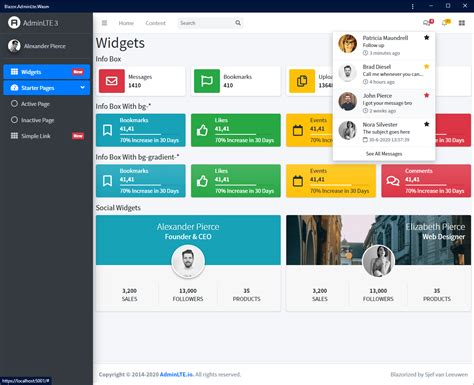
Task: Click the search magnifier icon
Action: point(238,23)
